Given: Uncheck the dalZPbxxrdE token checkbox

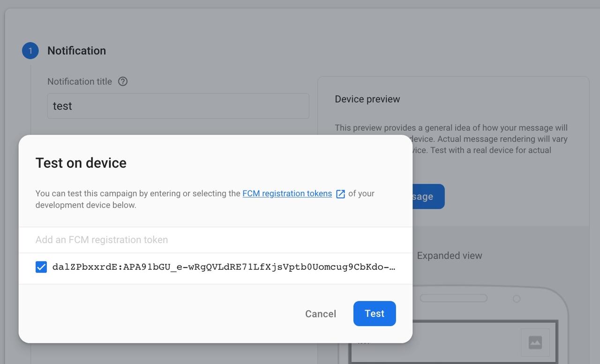Looking at the screenshot, I should [41, 267].
